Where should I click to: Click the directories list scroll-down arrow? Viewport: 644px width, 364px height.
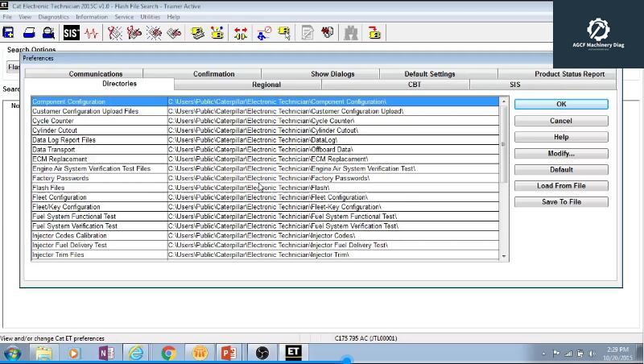pos(504,256)
